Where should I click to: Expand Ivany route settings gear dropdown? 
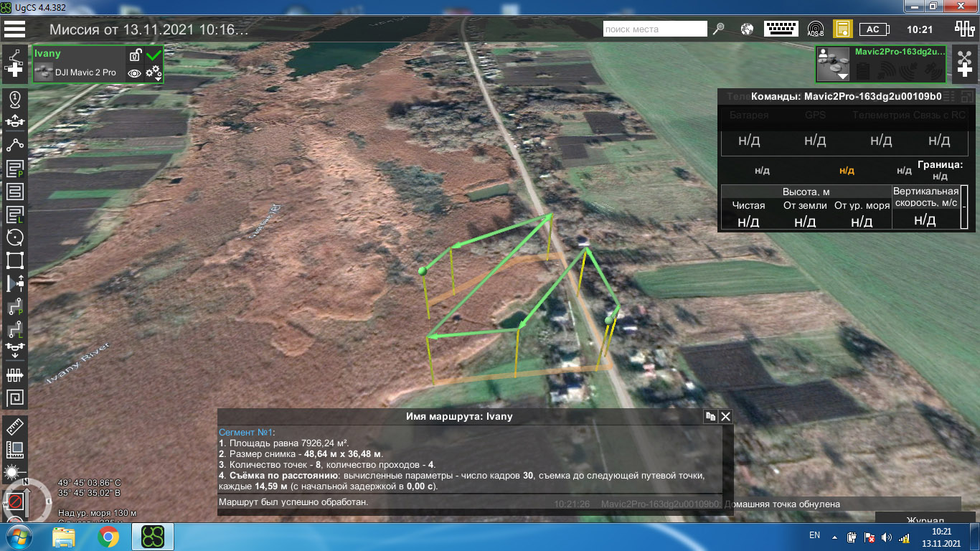click(154, 73)
